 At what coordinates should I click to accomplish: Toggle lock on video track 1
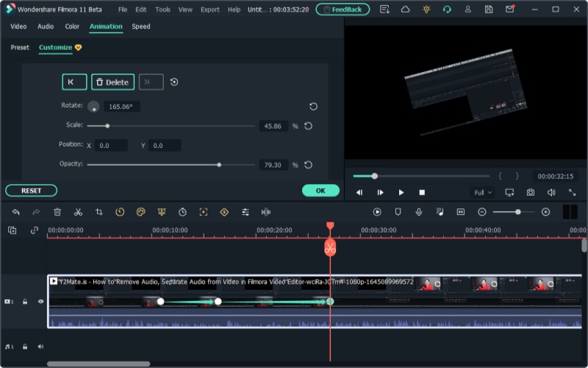(x=25, y=302)
